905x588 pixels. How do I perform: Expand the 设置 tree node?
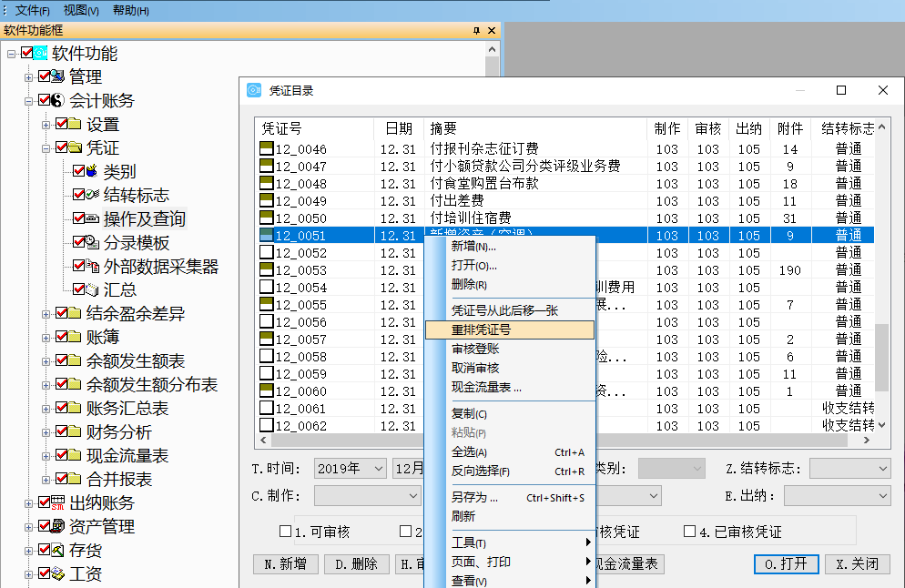pos(46,124)
